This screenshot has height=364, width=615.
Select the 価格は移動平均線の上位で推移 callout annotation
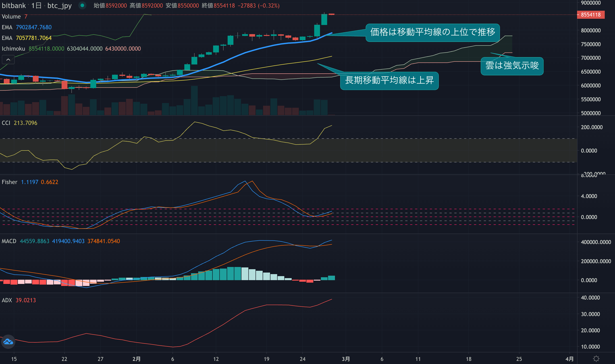tap(432, 33)
